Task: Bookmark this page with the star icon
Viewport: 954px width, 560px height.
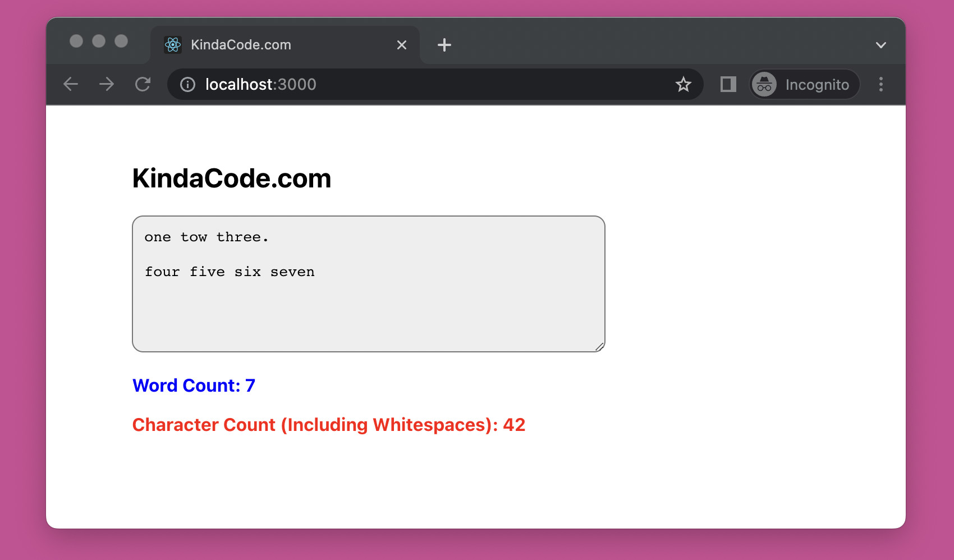Action: (x=683, y=84)
